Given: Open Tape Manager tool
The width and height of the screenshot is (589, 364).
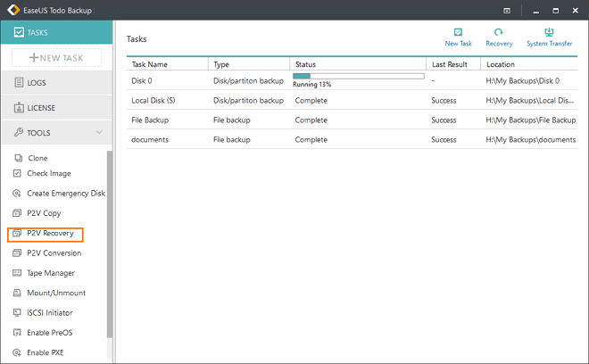Looking at the screenshot, I should [51, 273].
